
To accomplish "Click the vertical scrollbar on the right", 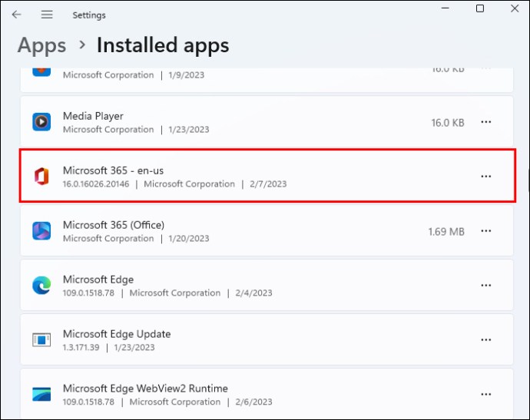I will click(x=526, y=178).
